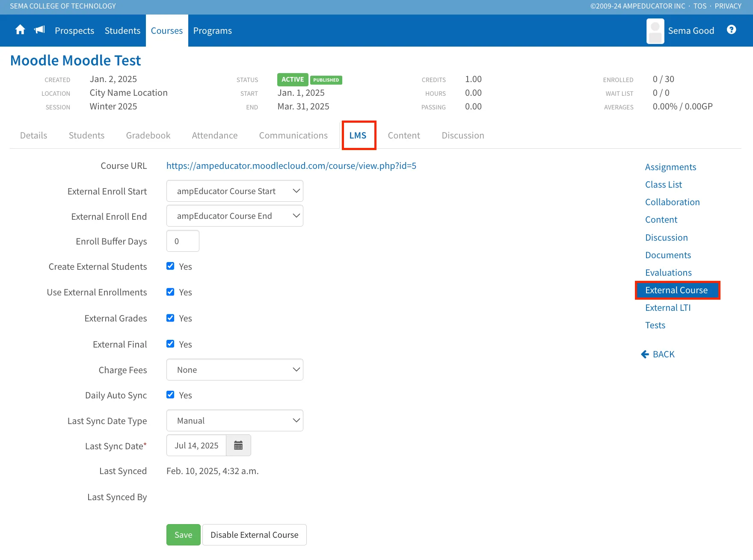Open Programs in the top navigation
The image size is (753, 560).
[x=213, y=31]
